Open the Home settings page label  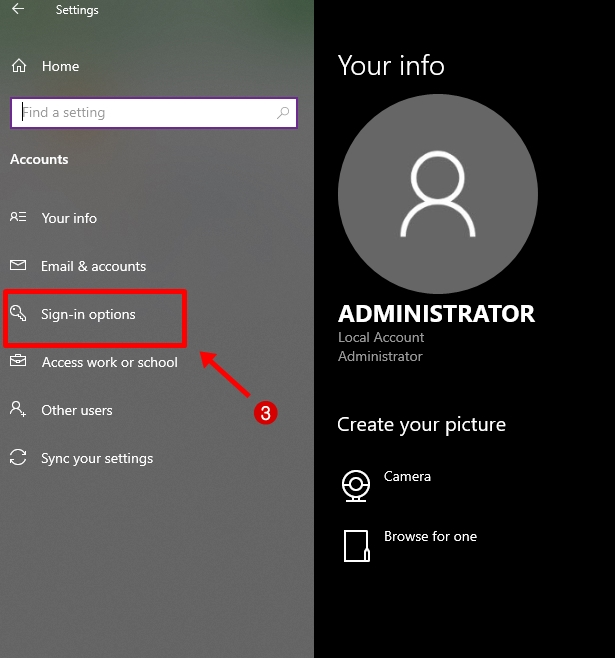tap(60, 66)
